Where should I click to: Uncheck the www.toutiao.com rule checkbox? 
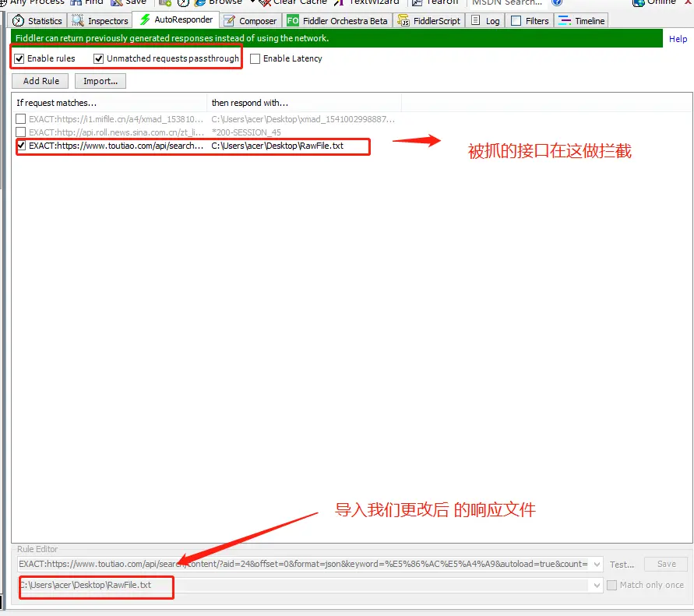(21, 145)
